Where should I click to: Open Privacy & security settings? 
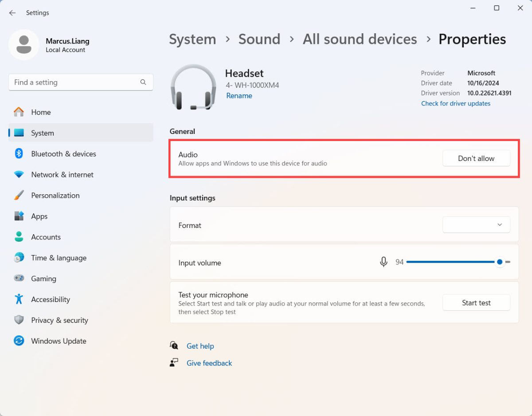[59, 320]
